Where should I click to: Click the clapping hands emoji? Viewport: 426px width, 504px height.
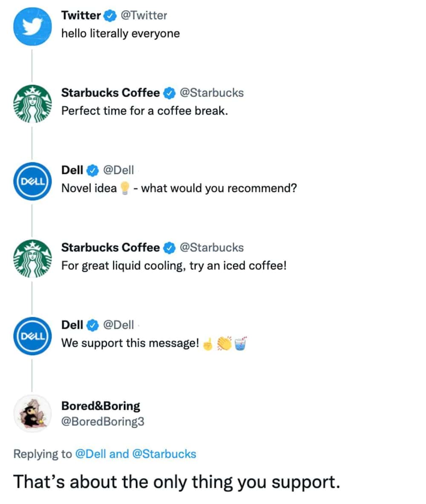(x=224, y=343)
